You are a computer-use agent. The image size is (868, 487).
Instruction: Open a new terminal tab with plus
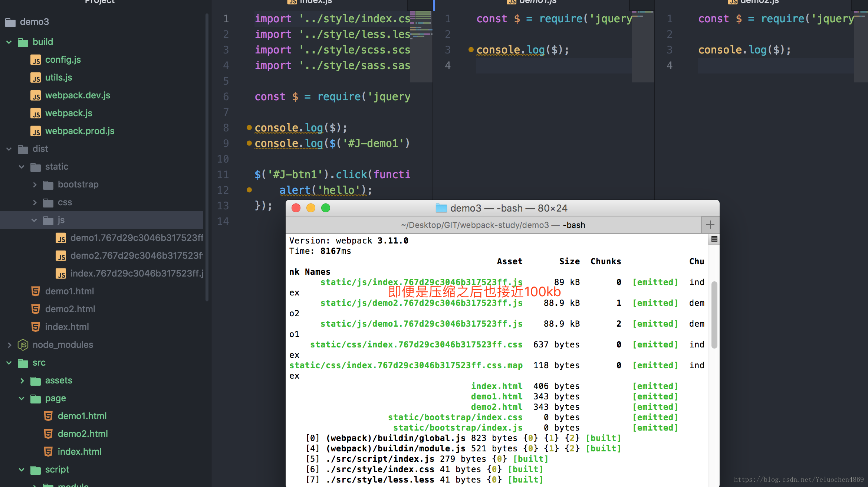[710, 225]
